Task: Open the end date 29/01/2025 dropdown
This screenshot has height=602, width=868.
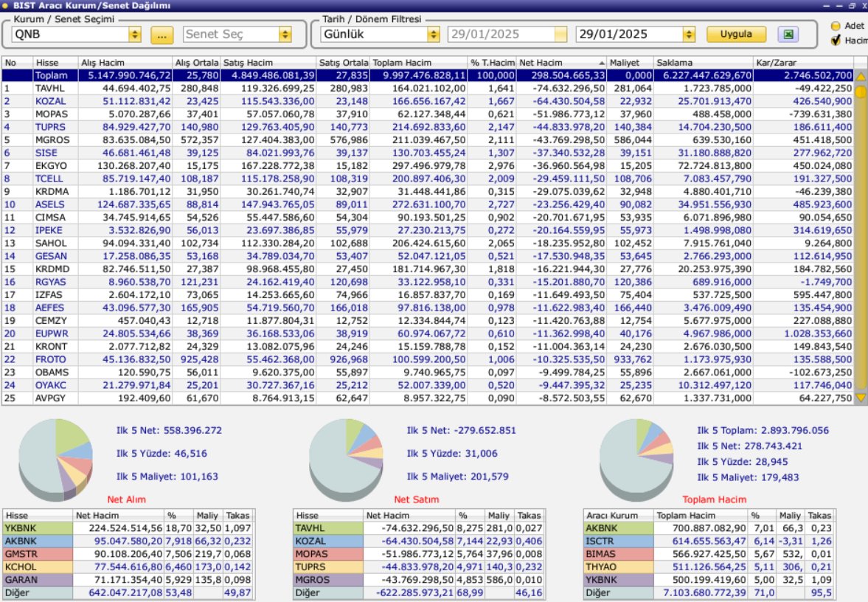Action: pos(689,35)
